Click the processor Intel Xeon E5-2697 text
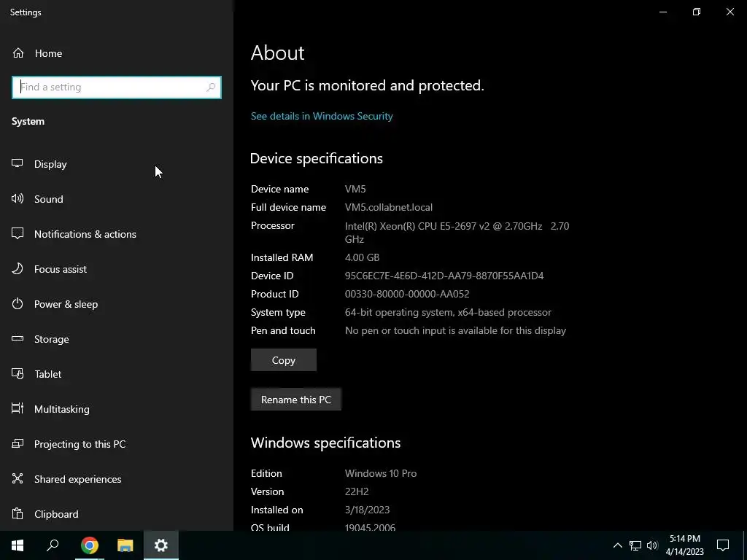The height and width of the screenshot is (560, 747). click(457, 233)
